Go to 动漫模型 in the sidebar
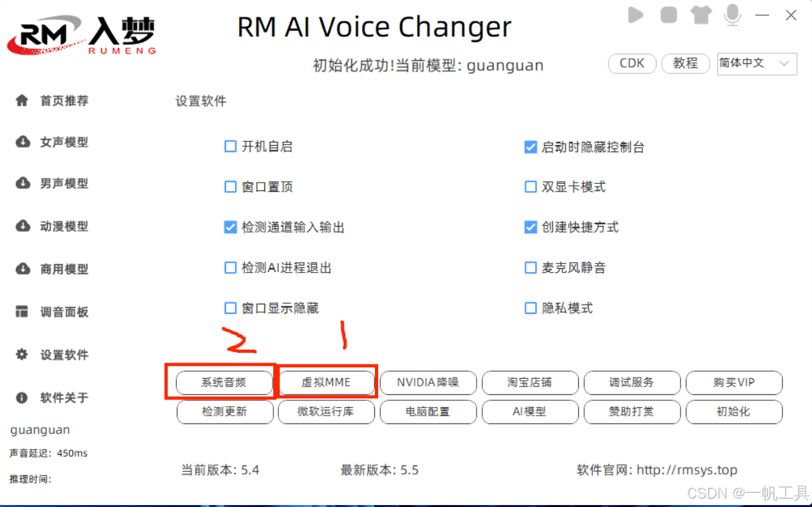The height and width of the screenshot is (507, 812). coord(64,227)
